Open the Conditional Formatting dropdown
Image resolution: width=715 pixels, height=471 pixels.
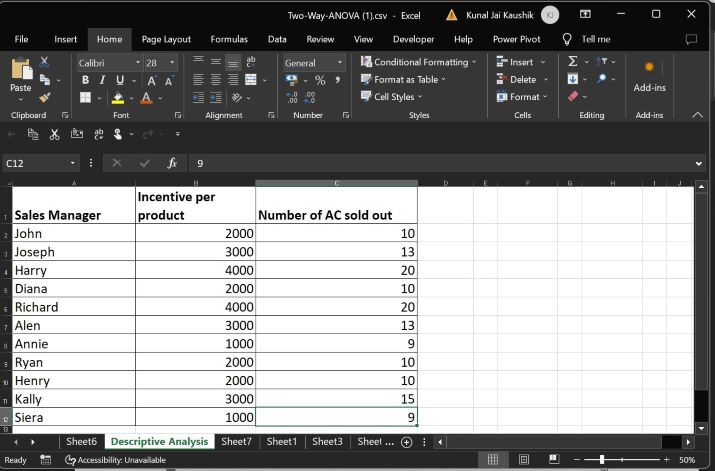click(x=419, y=62)
